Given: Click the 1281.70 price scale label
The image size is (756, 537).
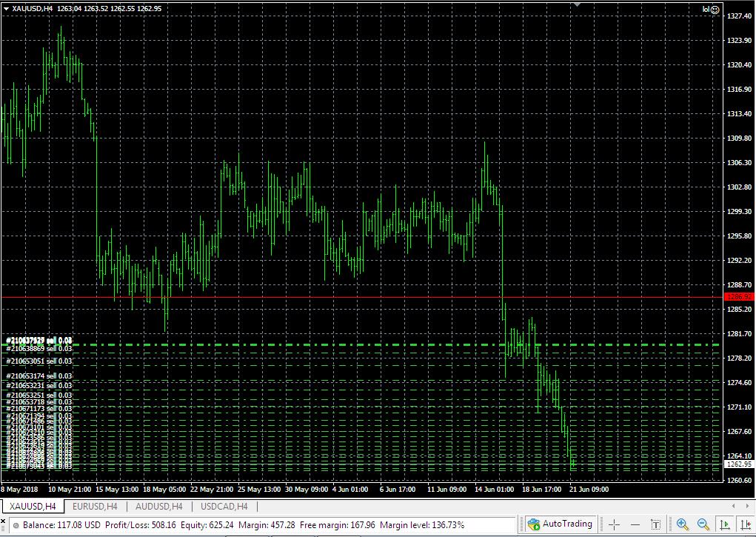Looking at the screenshot, I should [740, 333].
